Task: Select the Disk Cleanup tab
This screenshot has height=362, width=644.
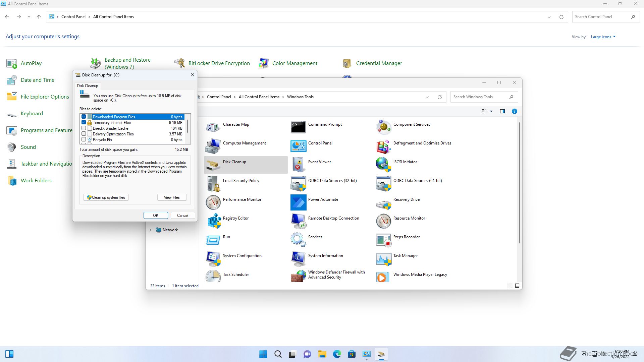Action: [x=88, y=86]
